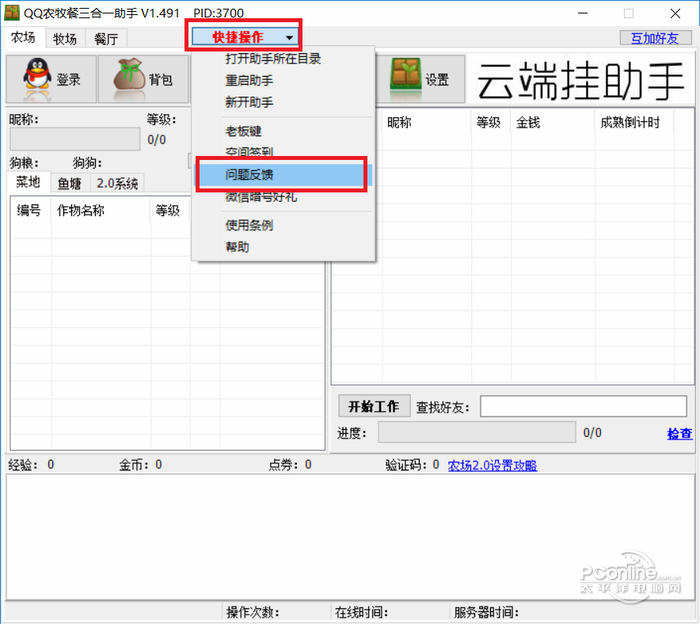Open the backpack bag icon
The width and height of the screenshot is (700, 624).
(x=143, y=79)
